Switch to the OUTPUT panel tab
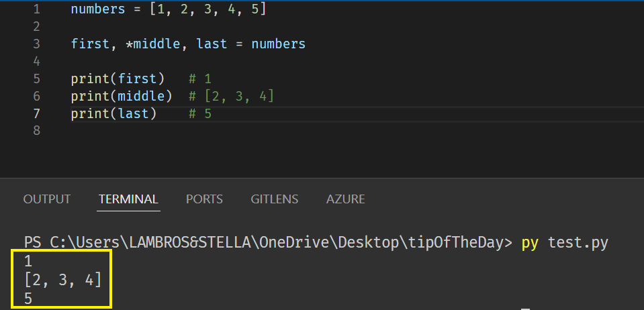 click(x=46, y=199)
